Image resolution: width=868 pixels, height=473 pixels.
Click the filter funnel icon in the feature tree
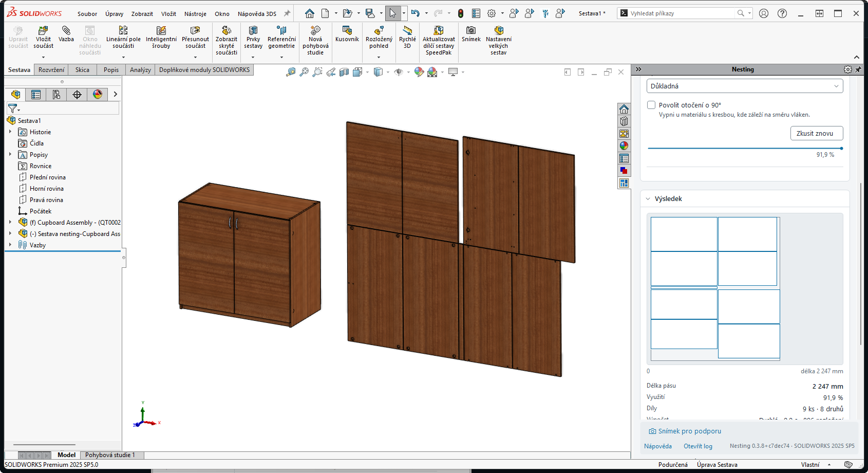13,108
